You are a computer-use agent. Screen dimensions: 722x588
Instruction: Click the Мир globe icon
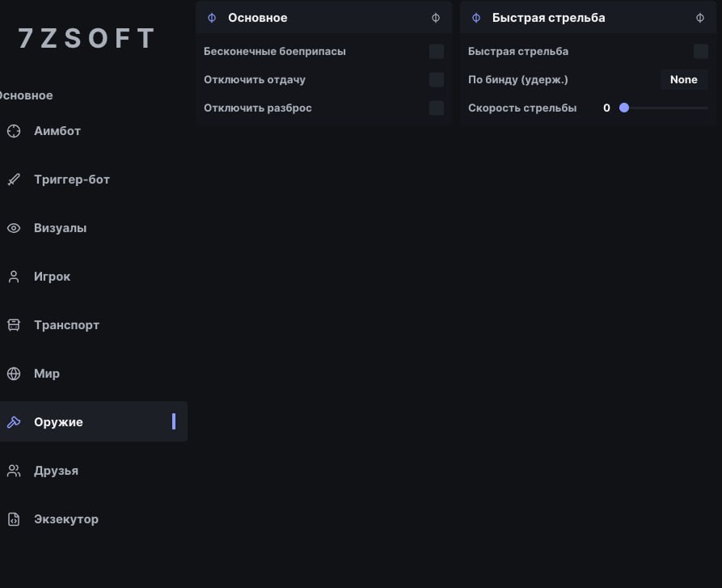click(x=14, y=374)
